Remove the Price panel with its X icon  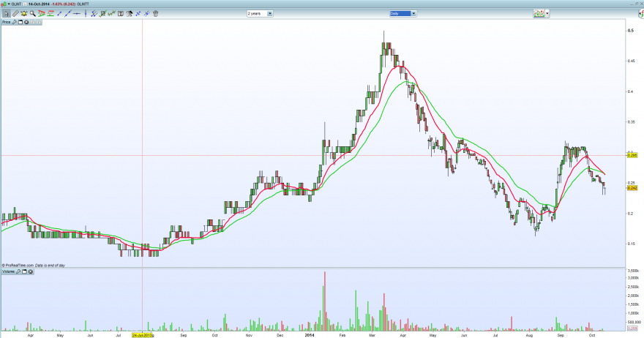pos(26,22)
